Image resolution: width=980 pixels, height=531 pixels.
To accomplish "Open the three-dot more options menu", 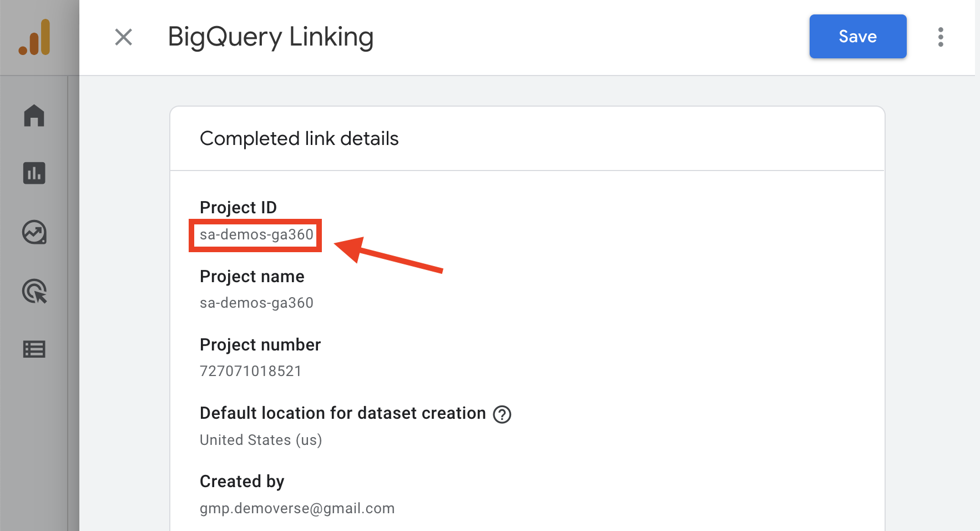I will [940, 37].
